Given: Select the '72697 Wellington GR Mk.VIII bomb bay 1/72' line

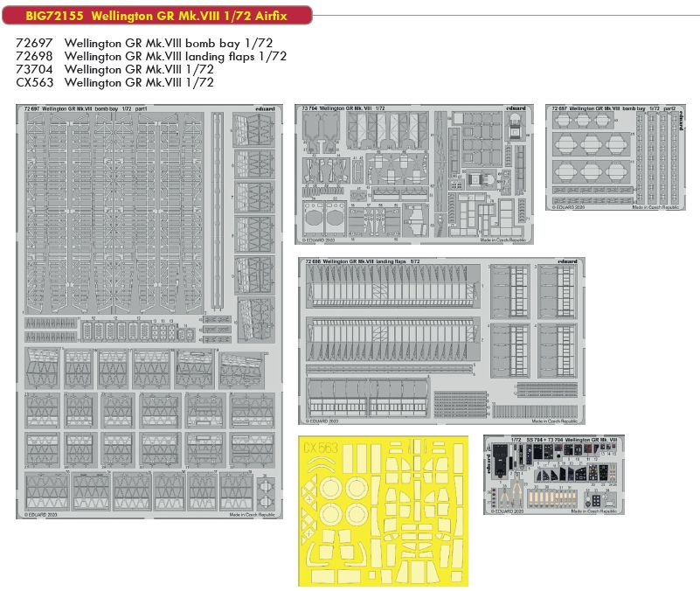Looking at the screenshot, I should tap(144, 43).
